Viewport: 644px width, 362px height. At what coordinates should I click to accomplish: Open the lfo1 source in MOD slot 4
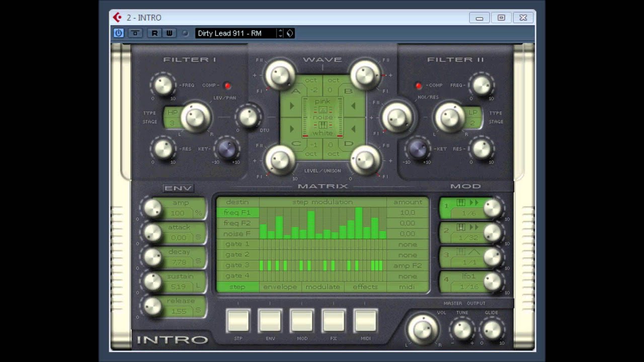click(468, 276)
